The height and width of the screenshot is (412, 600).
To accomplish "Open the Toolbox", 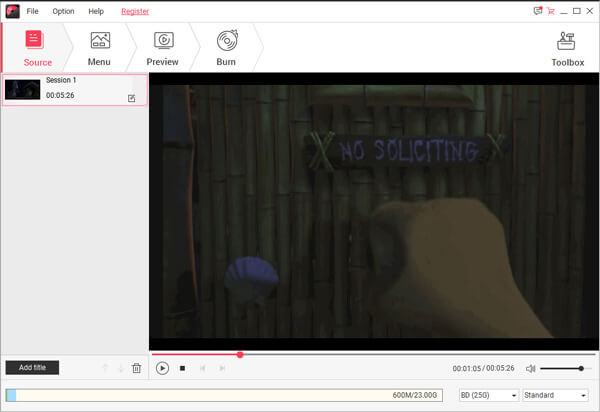I will click(x=567, y=49).
